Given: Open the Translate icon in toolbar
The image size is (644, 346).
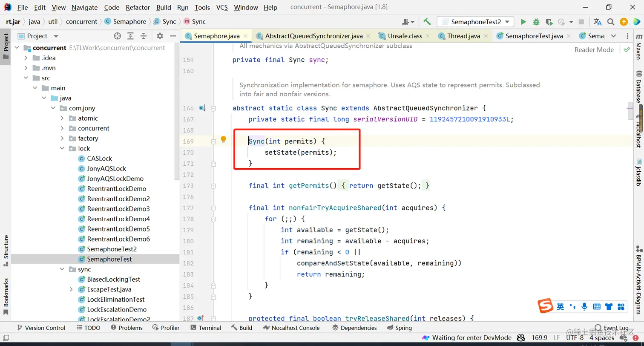Looking at the screenshot, I should (598, 22).
